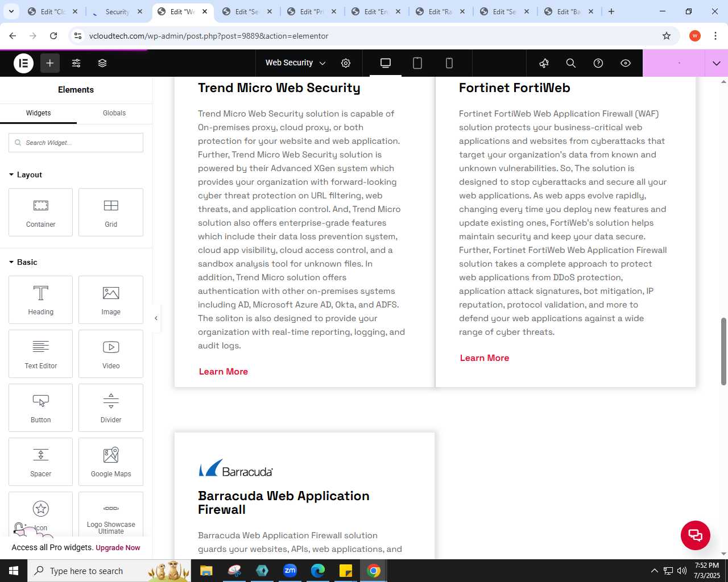Choose the Image widget
This screenshot has height=582, width=728.
[111, 300]
